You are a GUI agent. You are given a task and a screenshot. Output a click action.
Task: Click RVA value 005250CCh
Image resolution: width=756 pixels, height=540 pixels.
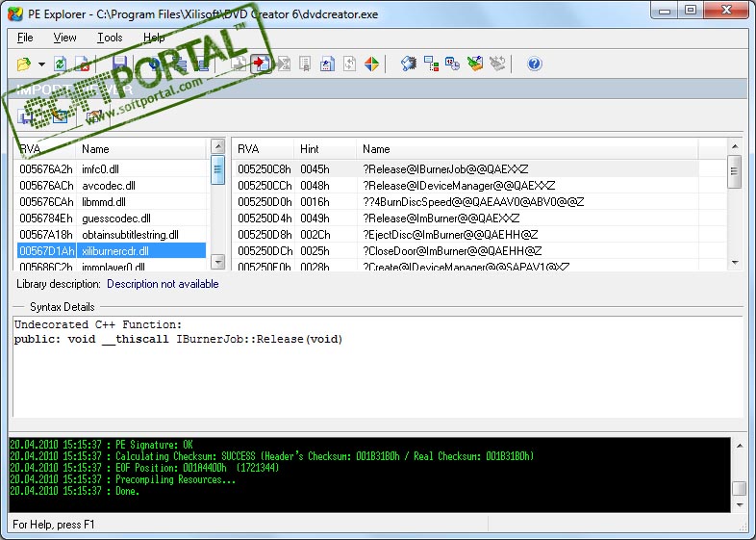coord(265,186)
